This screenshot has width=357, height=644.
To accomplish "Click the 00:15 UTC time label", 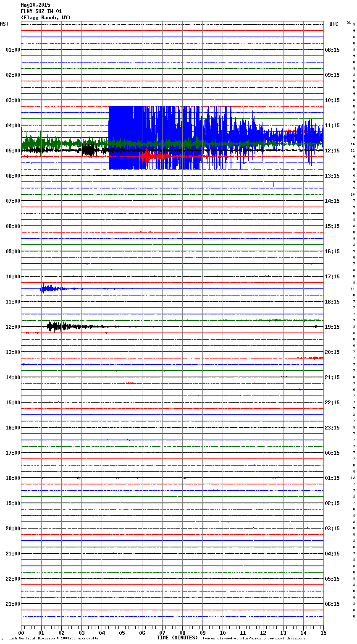I will pyautogui.click(x=332, y=453).
